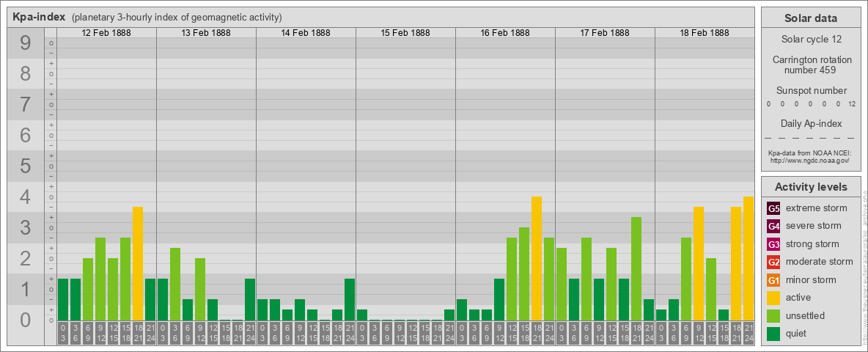The height and width of the screenshot is (352, 868).
Task: Click the '15 Feb 1888' date header
Action: (405, 33)
